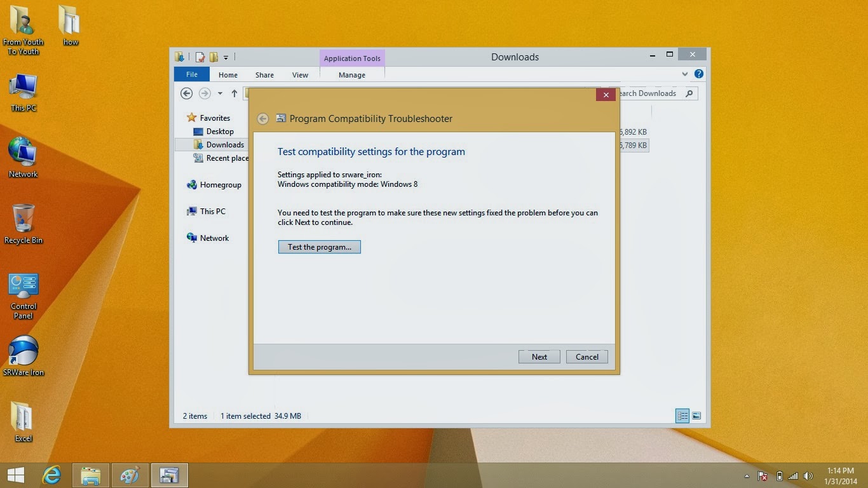Select Network in navigation pane
This screenshot has width=868, height=488.
point(208,238)
